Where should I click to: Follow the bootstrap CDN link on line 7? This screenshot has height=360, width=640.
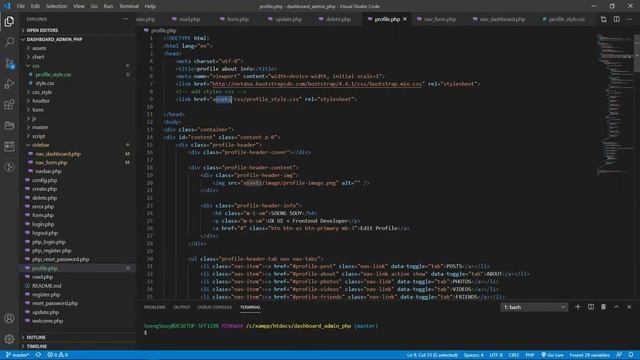coord(316,84)
